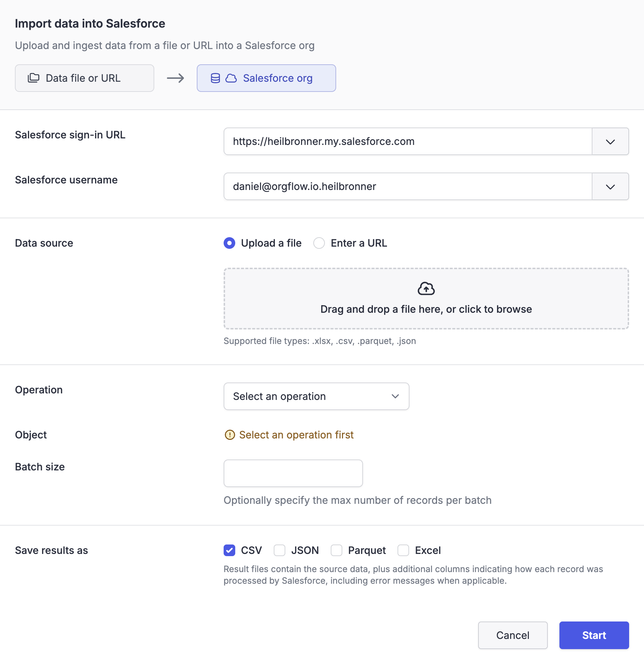This screenshot has width=644, height=664.
Task: Choose the Enter a URL radio option
Action: (319, 243)
